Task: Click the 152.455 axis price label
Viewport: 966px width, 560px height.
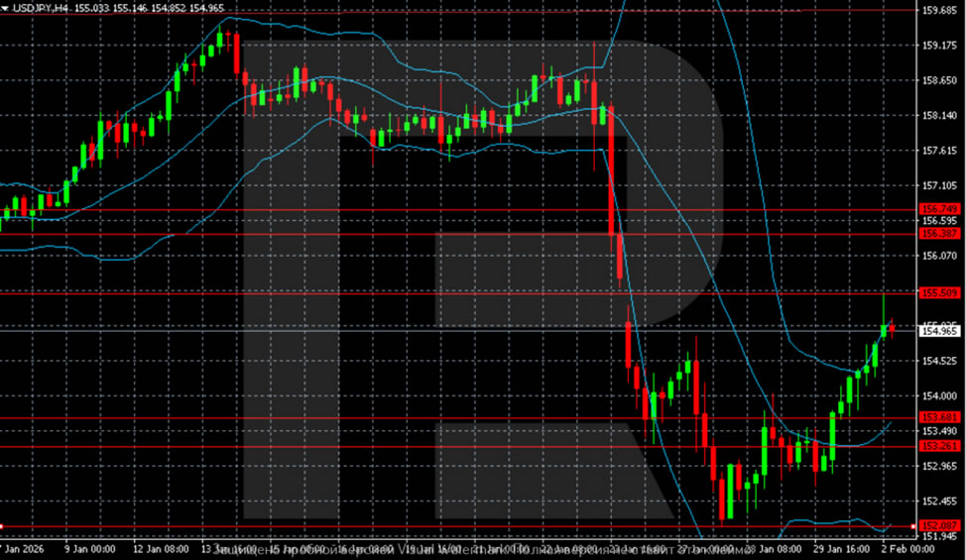Action: tap(939, 502)
